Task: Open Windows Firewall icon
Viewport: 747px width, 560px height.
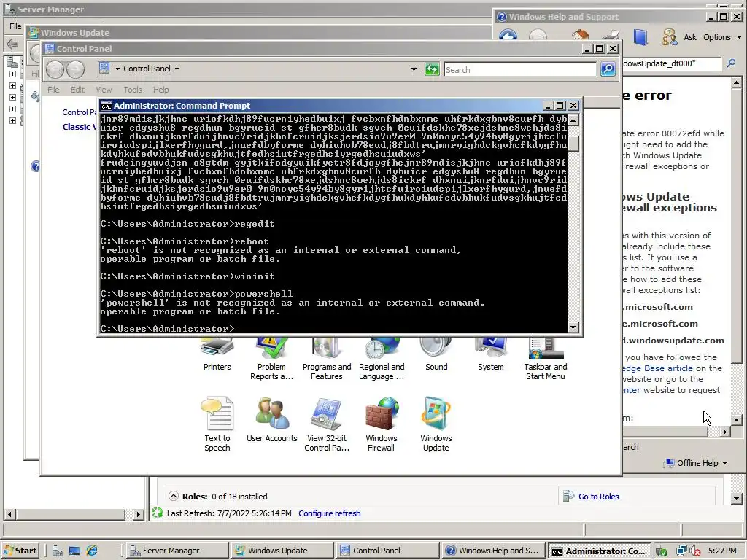Action: click(x=381, y=424)
